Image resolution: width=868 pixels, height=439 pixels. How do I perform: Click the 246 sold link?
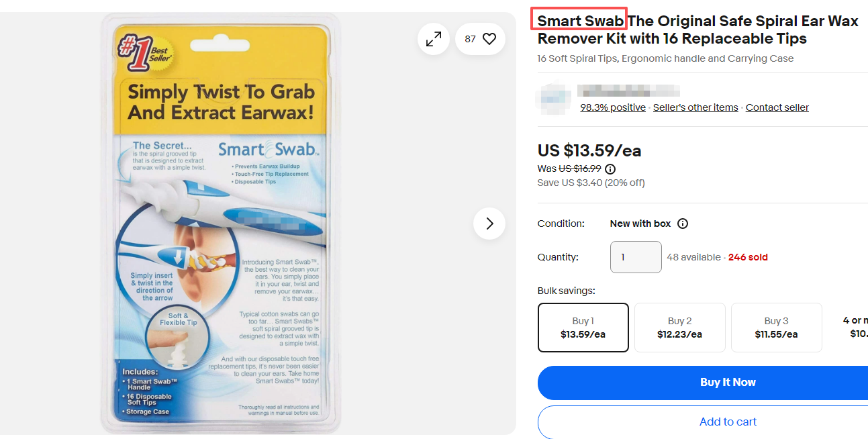click(748, 257)
